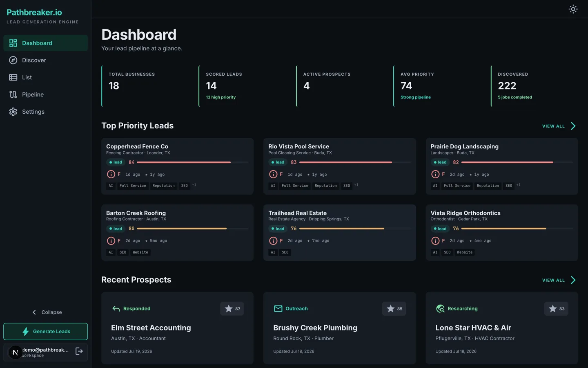The height and width of the screenshot is (368, 588).
Task: Click the Website tag on Vista Ridge Orthodontics
Action: coord(465,252)
